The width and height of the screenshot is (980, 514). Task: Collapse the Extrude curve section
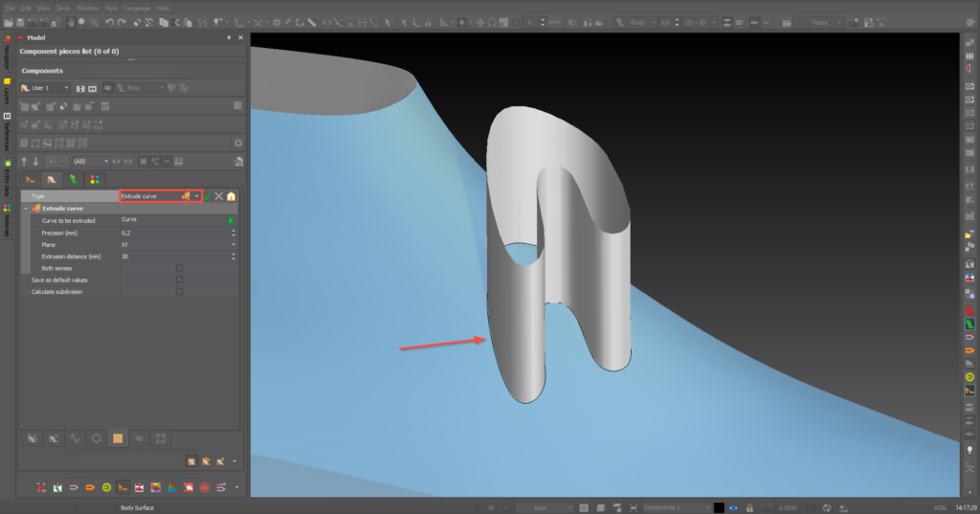tap(26, 209)
